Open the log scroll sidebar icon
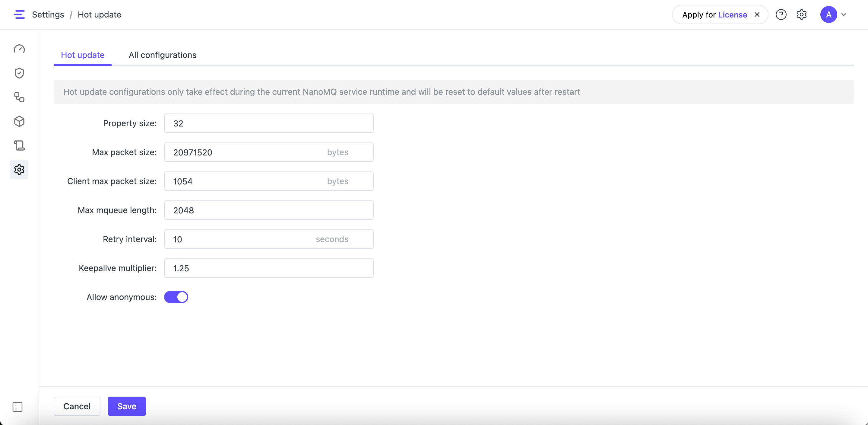This screenshot has height=425, width=868. (19, 146)
